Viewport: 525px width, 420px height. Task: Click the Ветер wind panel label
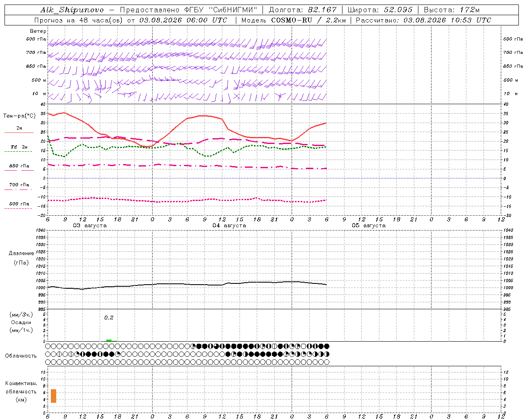pyautogui.click(x=38, y=31)
